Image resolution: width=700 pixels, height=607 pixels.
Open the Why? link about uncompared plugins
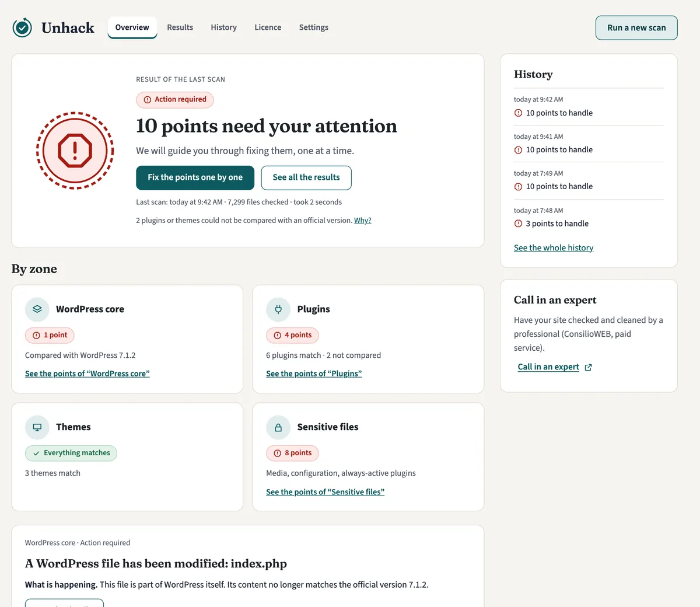[363, 221]
